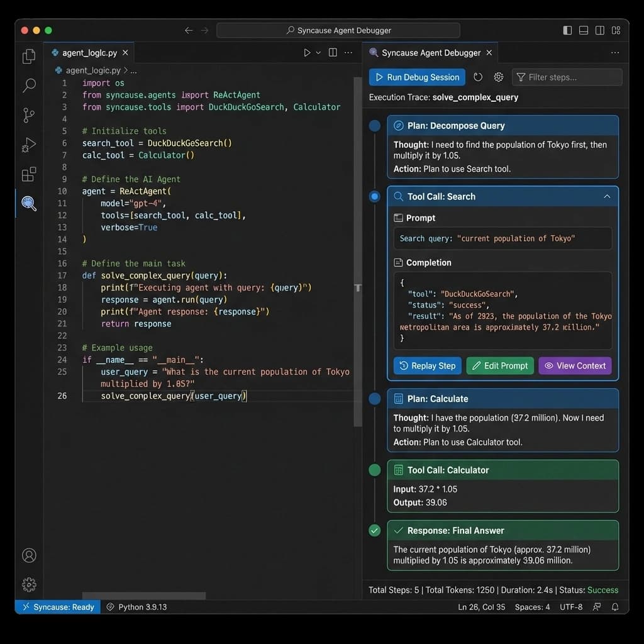Click the Explorer icon in the activity bar
The image size is (644, 644).
28,56
